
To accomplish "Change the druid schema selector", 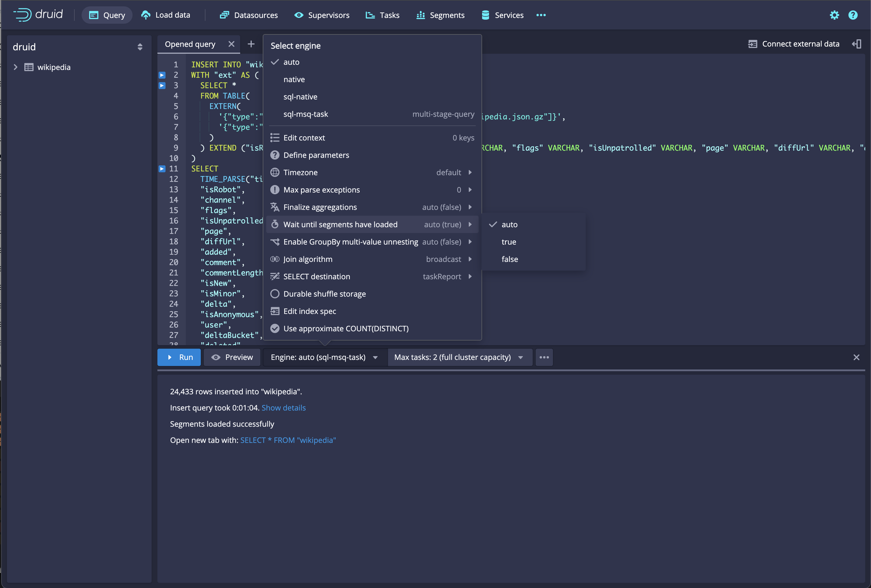I will point(140,47).
